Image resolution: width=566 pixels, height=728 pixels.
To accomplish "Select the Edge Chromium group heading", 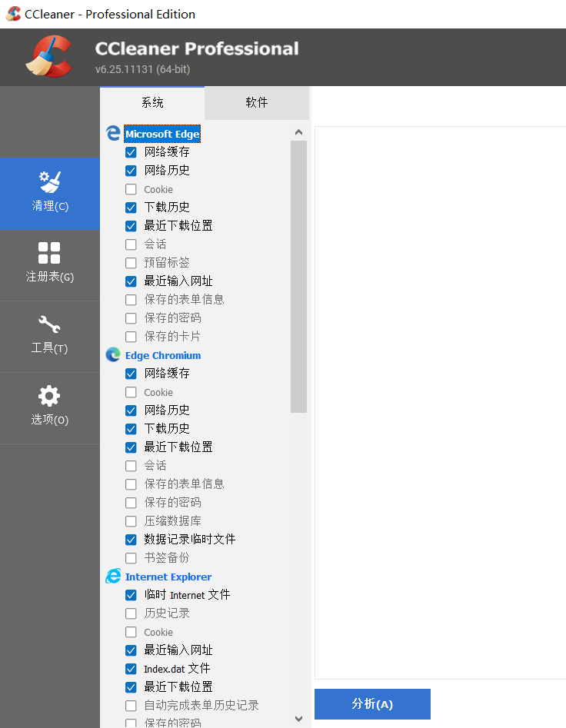I will pyautogui.click(x=163, y=355).
